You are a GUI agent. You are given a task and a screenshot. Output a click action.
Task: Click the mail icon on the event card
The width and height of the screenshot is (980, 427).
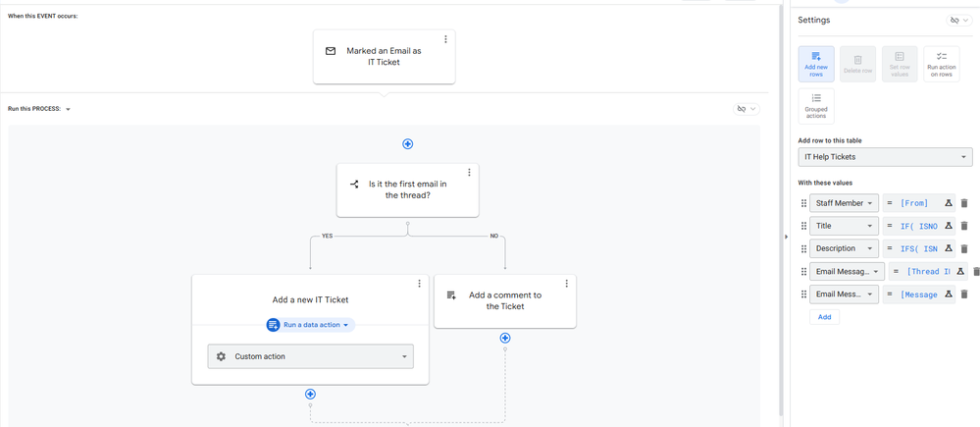[331, 51]
